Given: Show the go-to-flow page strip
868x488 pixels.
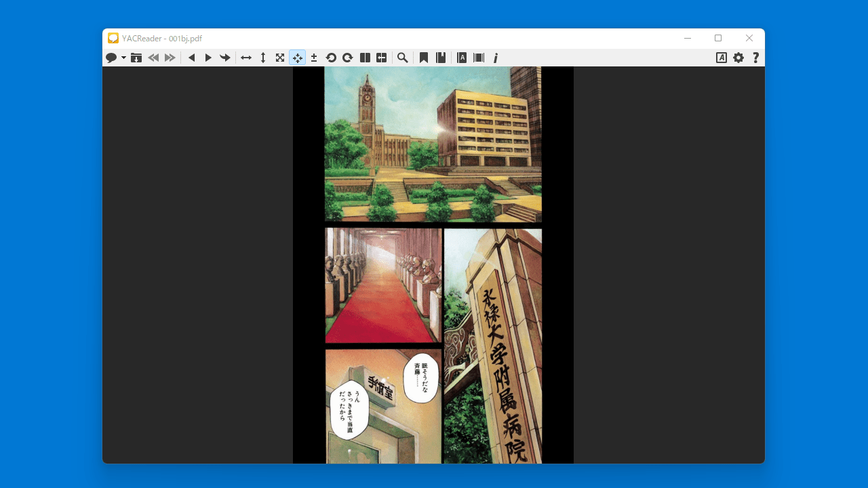Looking at the screenshot, I should coord(479,58).
